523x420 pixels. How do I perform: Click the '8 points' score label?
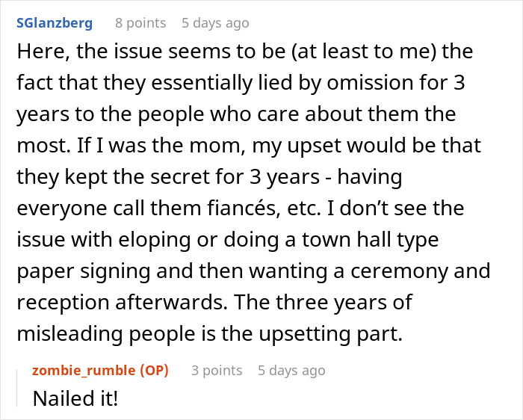[140, 23]
